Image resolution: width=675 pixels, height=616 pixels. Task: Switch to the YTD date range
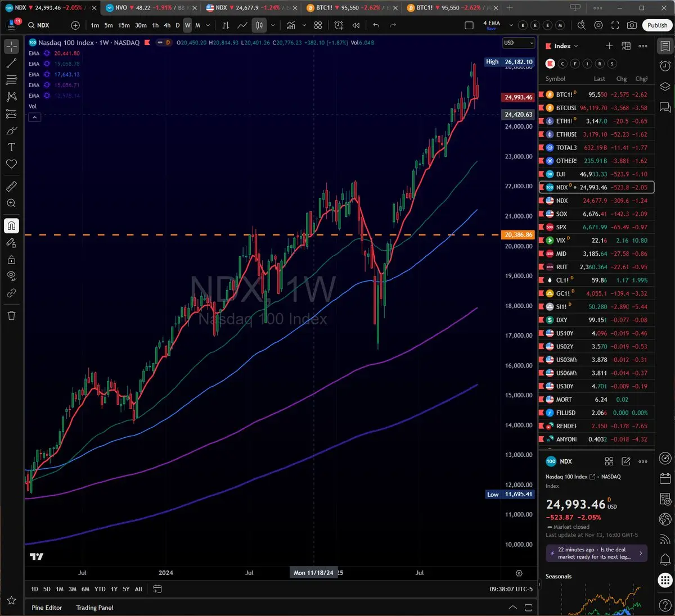click(x=100, y=589)
